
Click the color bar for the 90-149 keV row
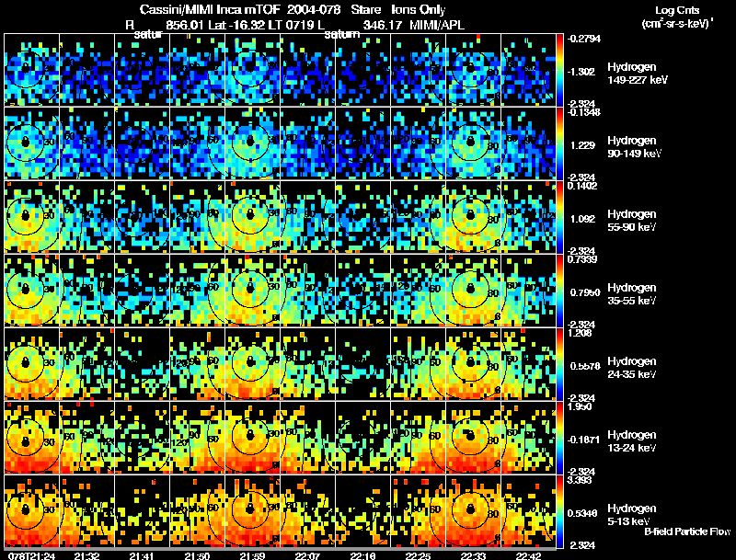click(x=559, y=143)
